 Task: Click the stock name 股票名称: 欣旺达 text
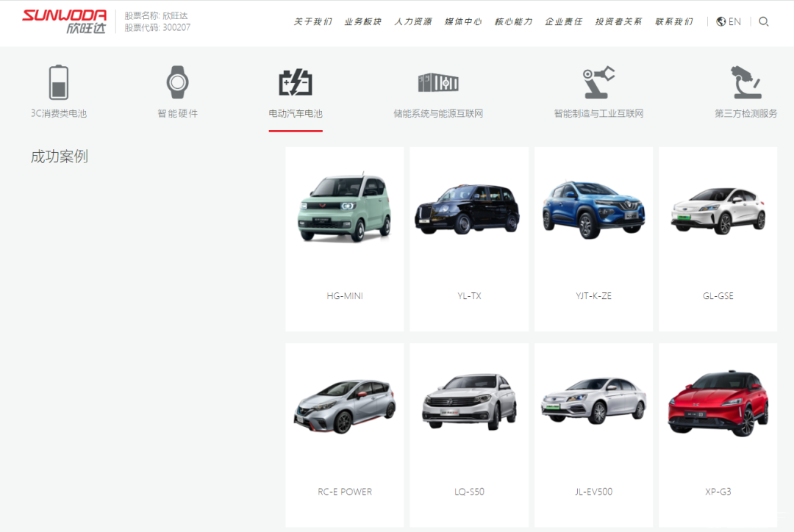click(x=157, y=15)
